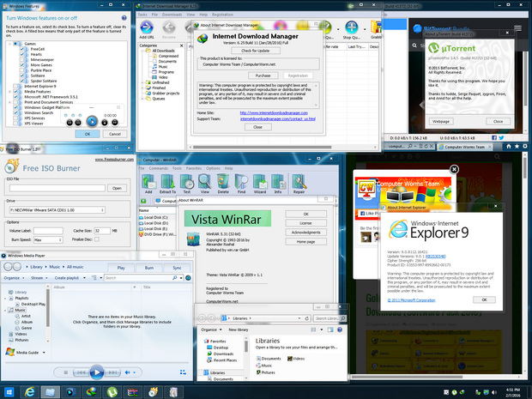Click Check for Update button
The image size is (532, 399).
(256, 51)
